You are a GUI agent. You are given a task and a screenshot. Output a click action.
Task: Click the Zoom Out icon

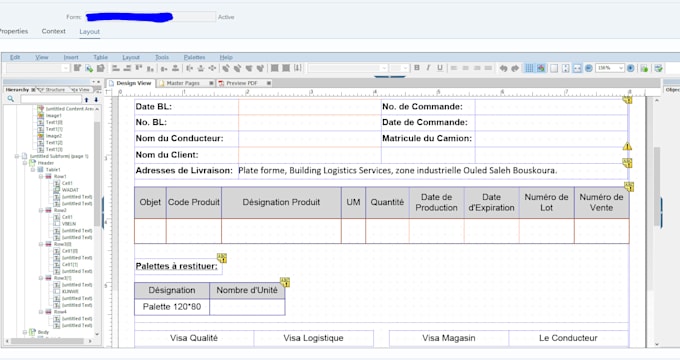[588, 68]
